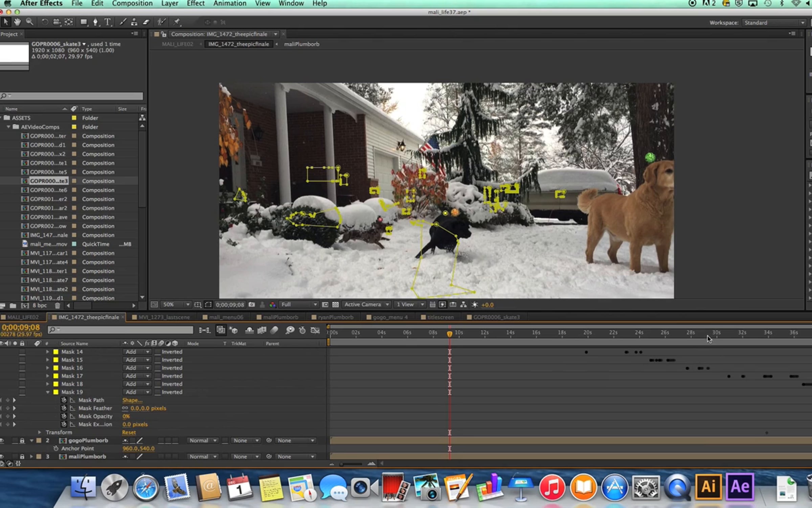This screenshot has height=508, width=812.
Task: Switch to the maliPlumborb timeline tab
Action: pos(280,317)
